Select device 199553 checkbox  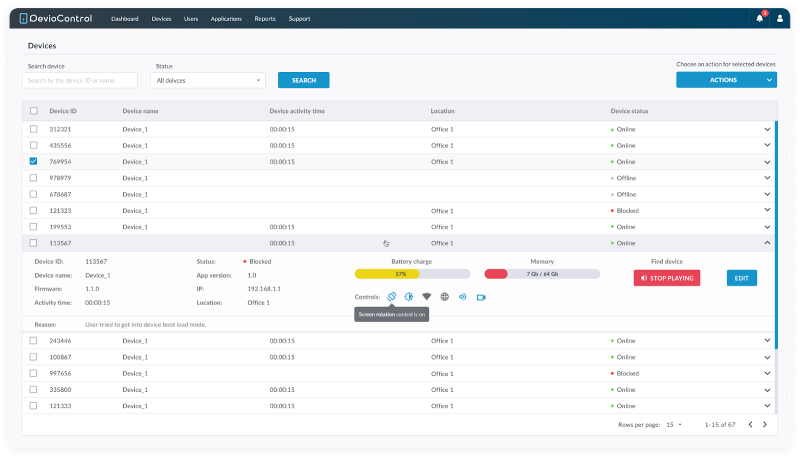click(34, 227)
